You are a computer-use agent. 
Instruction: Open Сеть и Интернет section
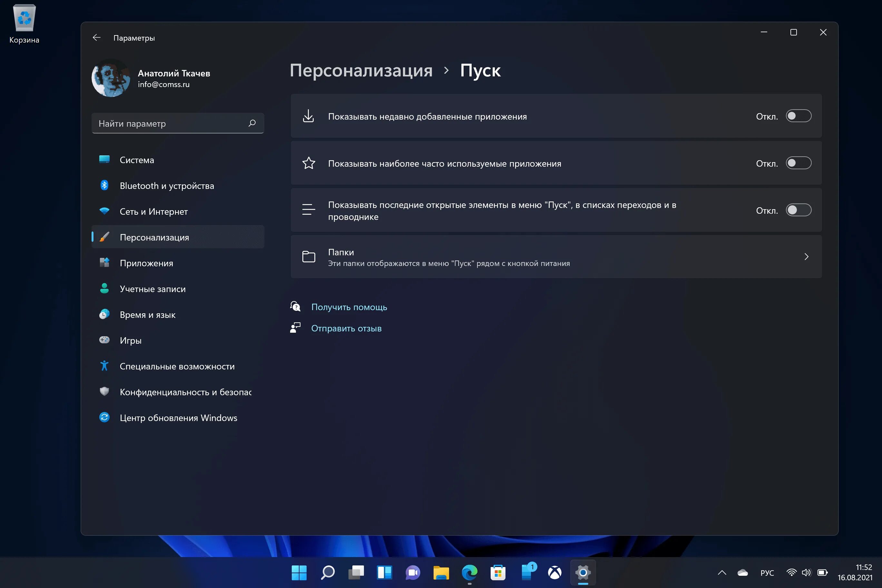point(178,211)
